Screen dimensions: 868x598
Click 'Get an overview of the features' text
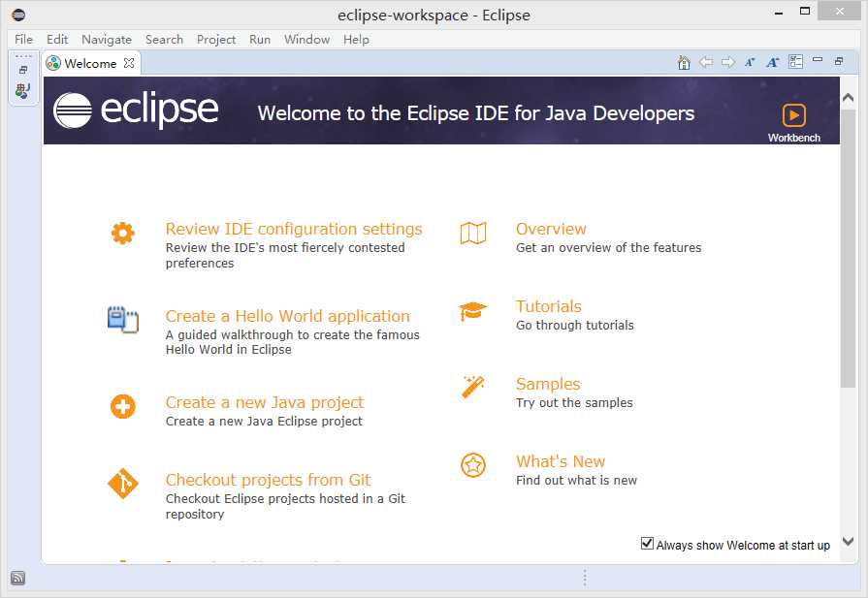[608, 247]
